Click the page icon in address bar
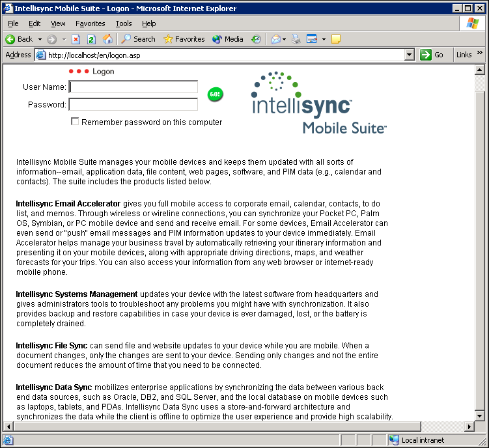Screen dimensions: 489x448 click(41, 55)
